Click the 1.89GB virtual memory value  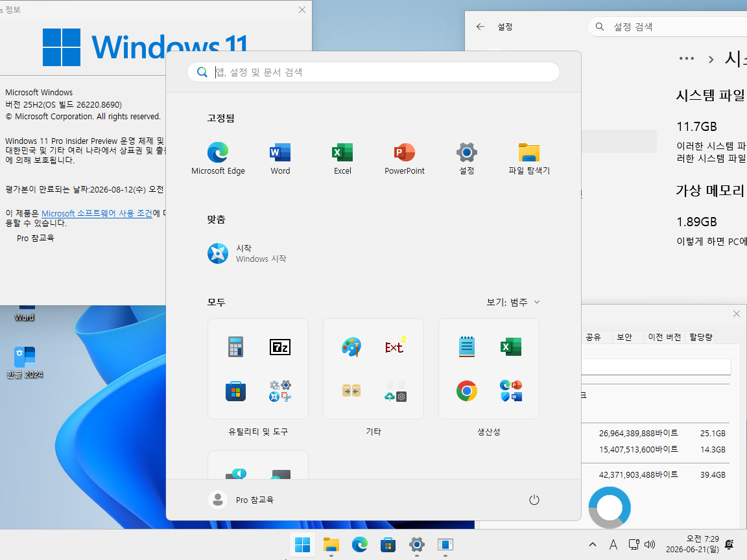click(696, 222)
